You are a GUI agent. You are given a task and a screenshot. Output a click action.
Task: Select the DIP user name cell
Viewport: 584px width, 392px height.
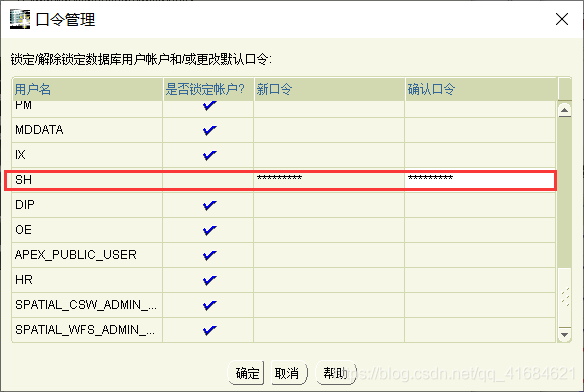coord(87,205)
